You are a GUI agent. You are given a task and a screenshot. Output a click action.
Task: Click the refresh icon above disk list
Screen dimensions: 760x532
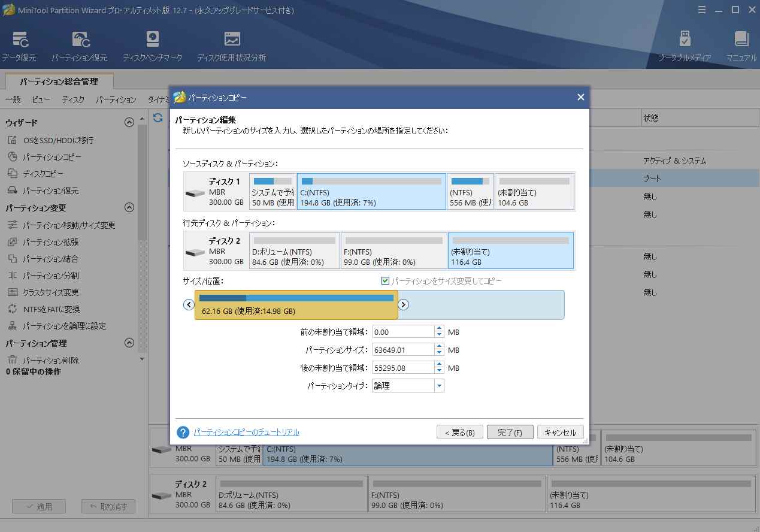158,118
